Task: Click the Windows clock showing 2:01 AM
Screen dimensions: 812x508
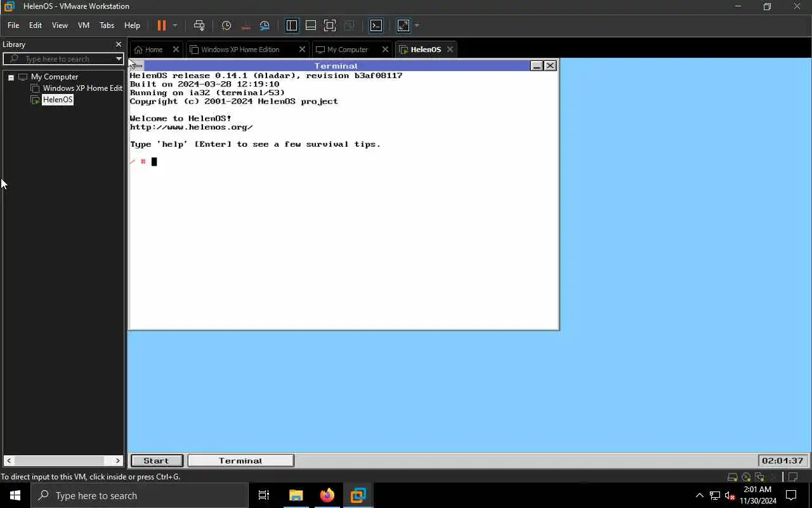Action: 758,495
